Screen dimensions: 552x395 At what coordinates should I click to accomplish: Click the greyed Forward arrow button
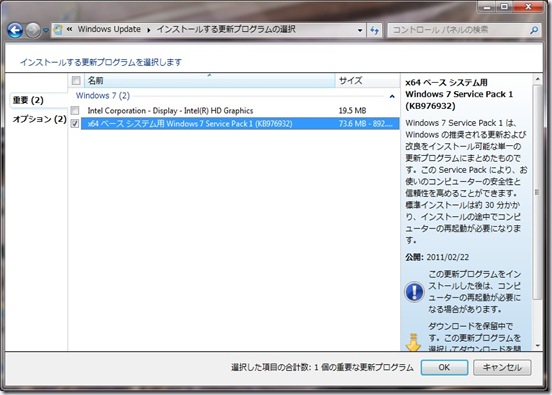click(33, 30)
